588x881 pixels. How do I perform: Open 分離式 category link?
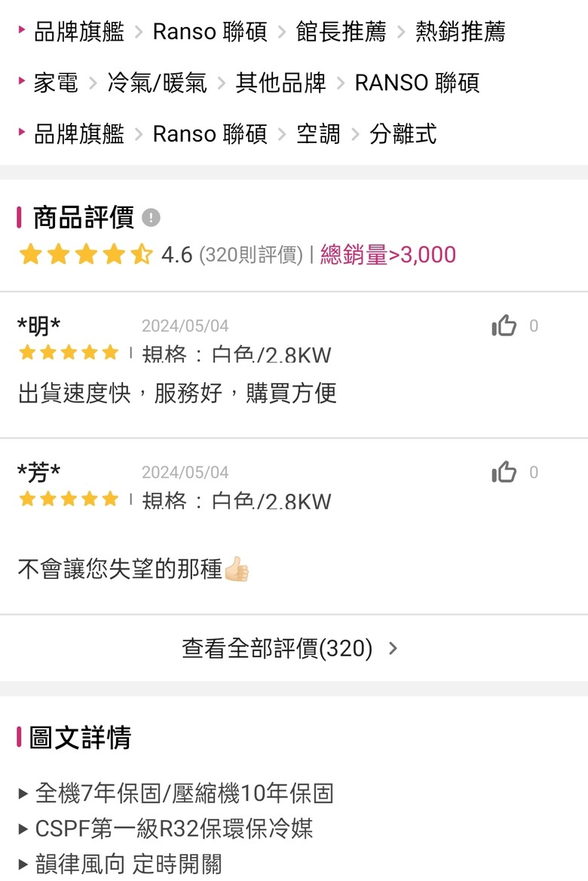coord(403,133)
